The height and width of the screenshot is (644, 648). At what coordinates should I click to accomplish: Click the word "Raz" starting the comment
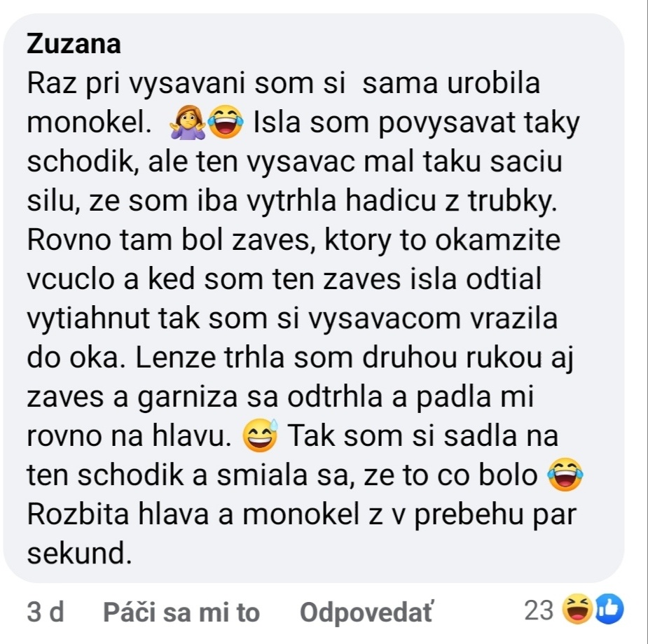pos(52,83)
